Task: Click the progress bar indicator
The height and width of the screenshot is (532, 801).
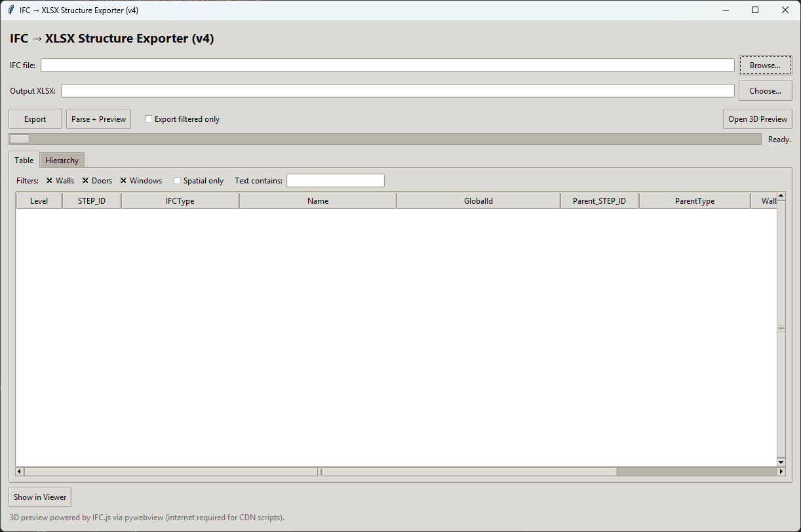Action: [20, 139]
